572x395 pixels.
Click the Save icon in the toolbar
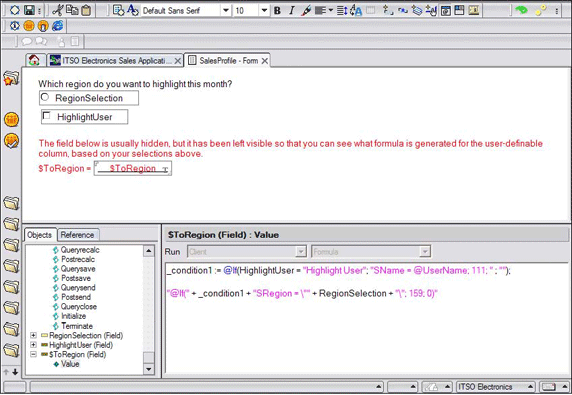coord(29,10)
